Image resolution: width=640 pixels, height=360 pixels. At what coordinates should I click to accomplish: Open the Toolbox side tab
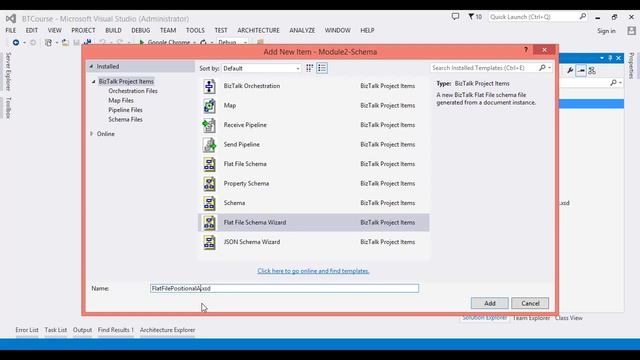(8, 108)
